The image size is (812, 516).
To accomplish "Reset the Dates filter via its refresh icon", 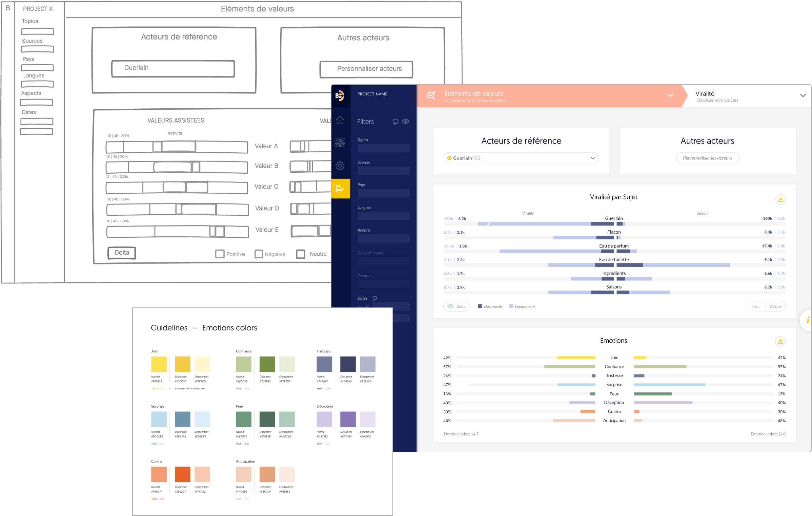I will pos(374,298).
